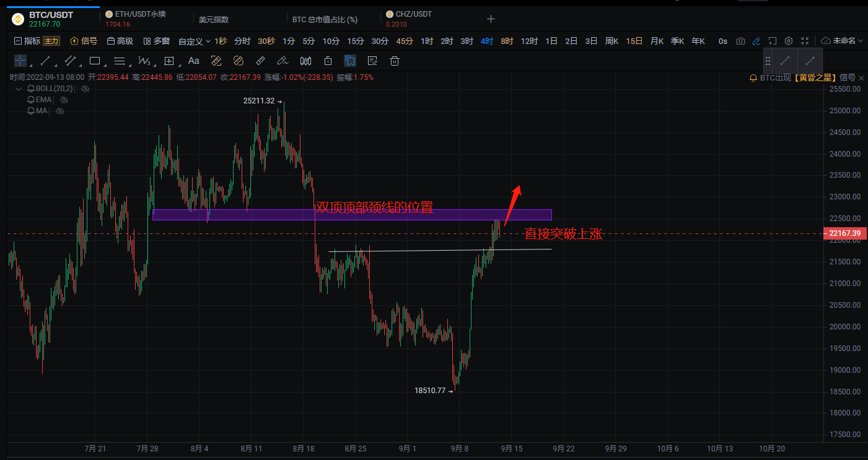Select the crosshair cursor tool
868x460 pixels.
(20, 61)
